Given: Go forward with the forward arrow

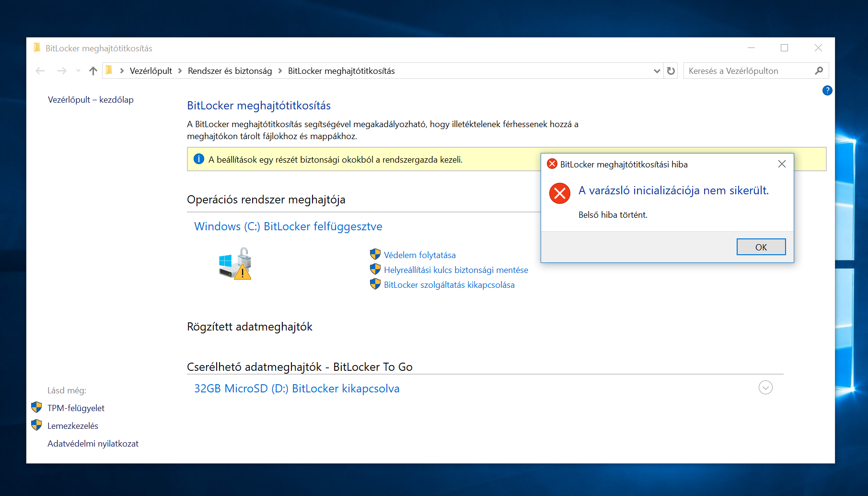Looking at the screenshot, I should tap(62, 71).
